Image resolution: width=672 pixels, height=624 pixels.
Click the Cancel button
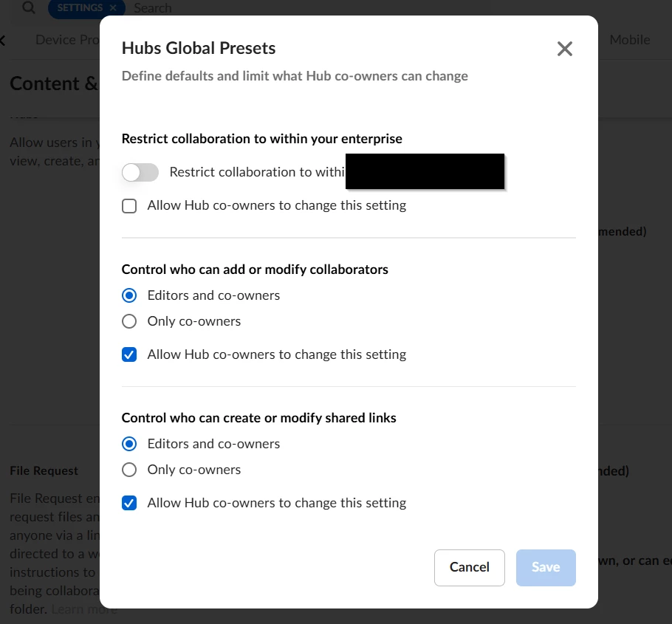(x=469, y=567)
